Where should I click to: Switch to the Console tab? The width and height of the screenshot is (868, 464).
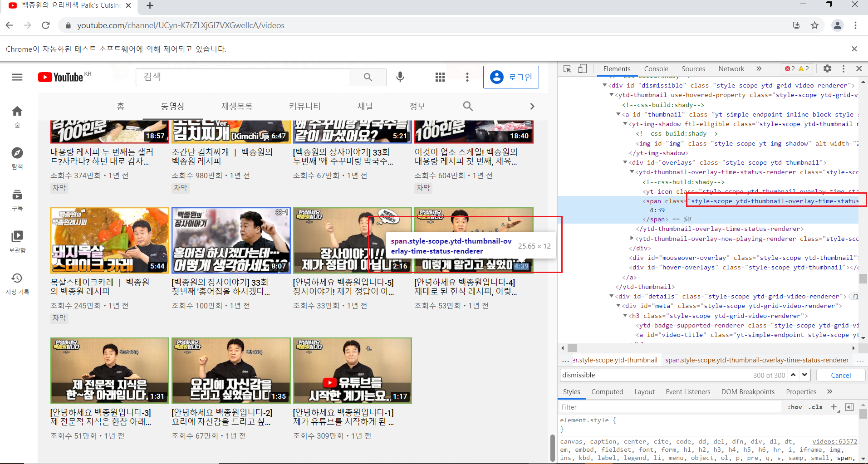(656, 68)
